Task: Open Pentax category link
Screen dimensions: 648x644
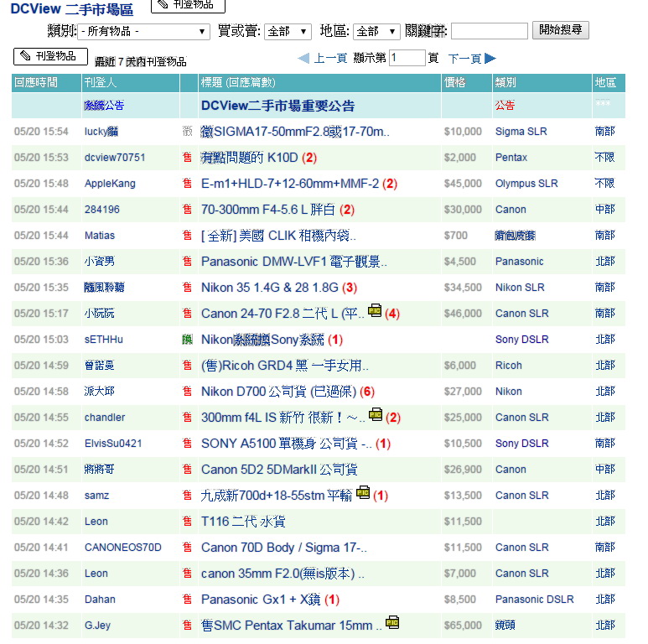Action: [x=511, y=158]
